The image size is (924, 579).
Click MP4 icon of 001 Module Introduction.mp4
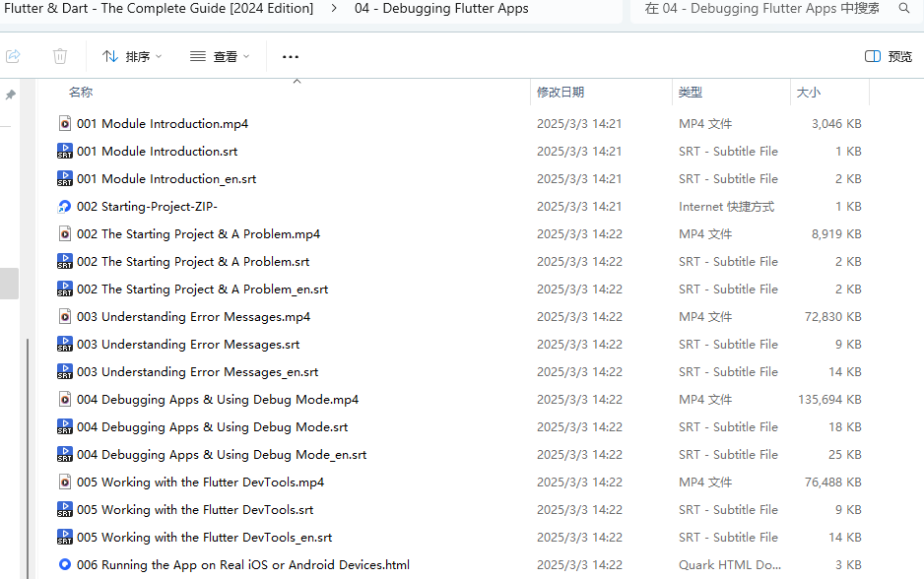(x=65, y=124)
